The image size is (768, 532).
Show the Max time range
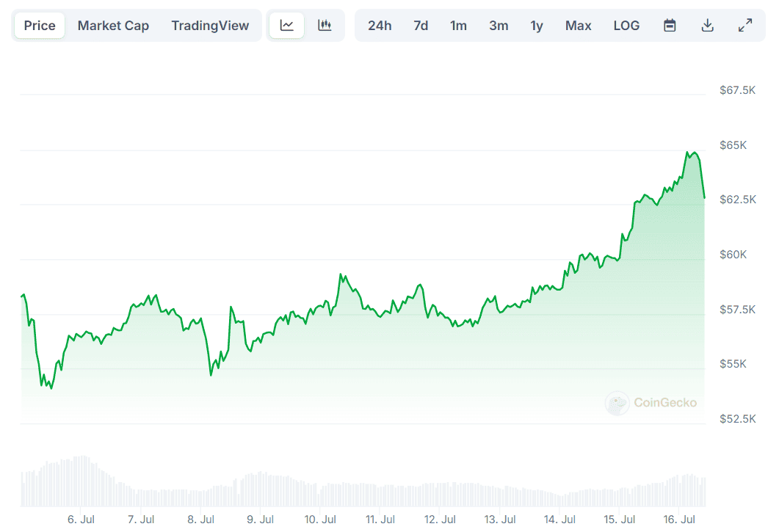coord(578,26)
